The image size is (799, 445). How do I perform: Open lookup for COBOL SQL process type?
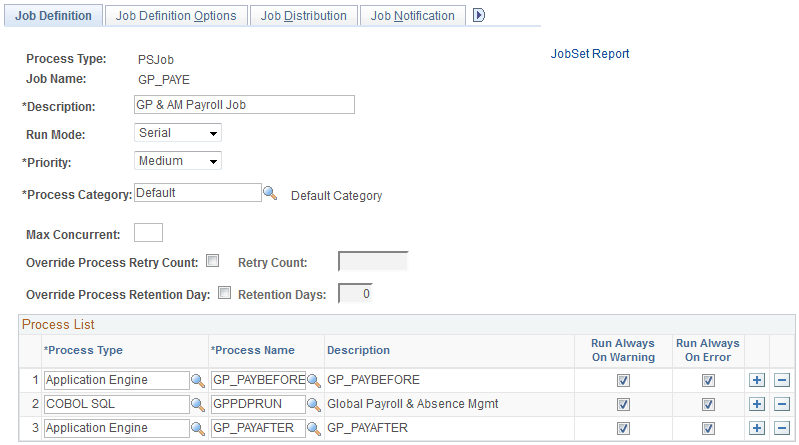coord(198,404)
